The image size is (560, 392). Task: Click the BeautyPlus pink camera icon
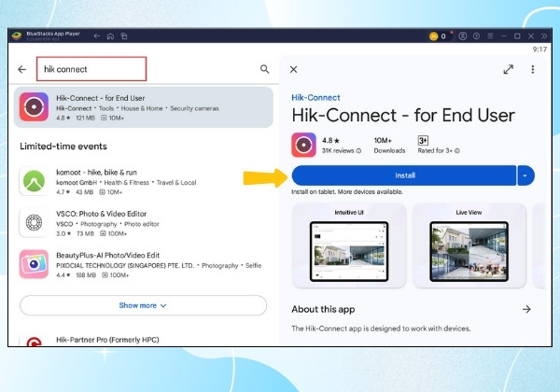34,264
